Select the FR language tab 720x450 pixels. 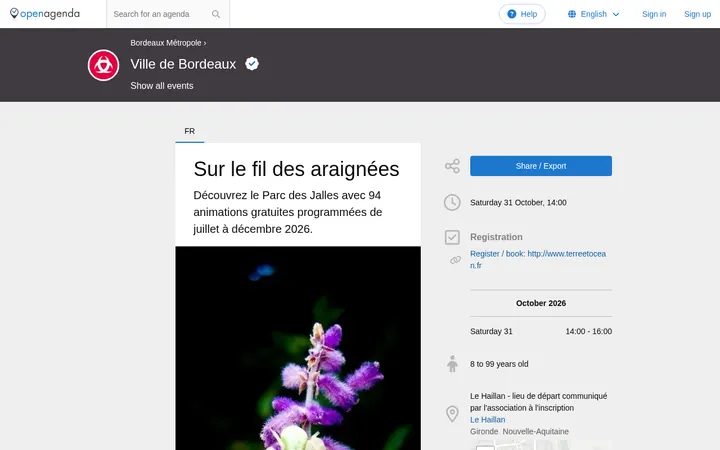click(x=190, y=131)
